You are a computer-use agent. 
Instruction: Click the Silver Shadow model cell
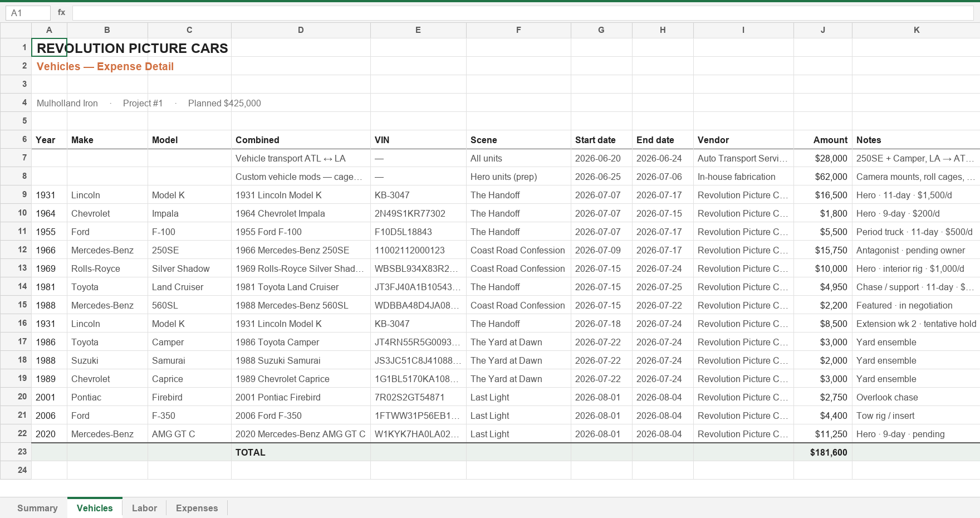tap(189, 268)
